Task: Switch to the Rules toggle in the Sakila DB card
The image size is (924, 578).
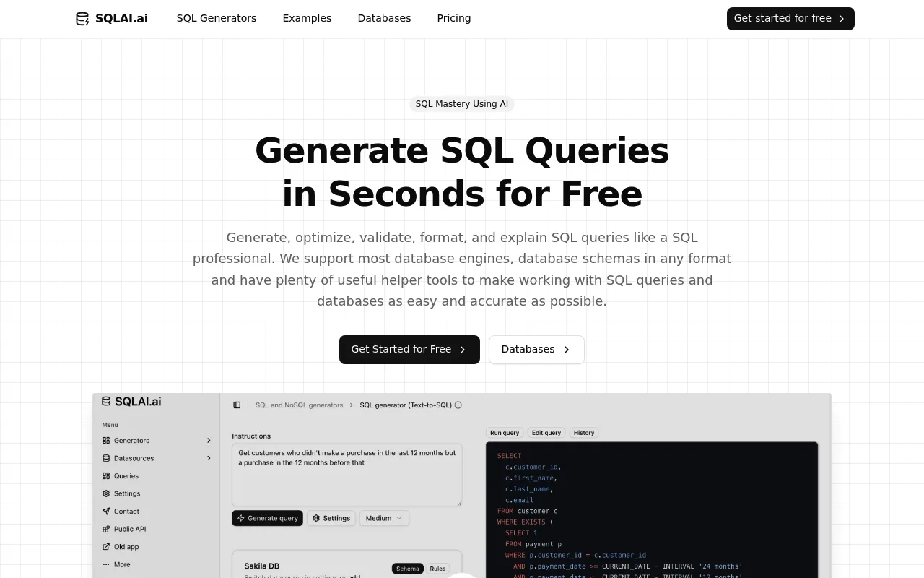Action: coord(437,569)
